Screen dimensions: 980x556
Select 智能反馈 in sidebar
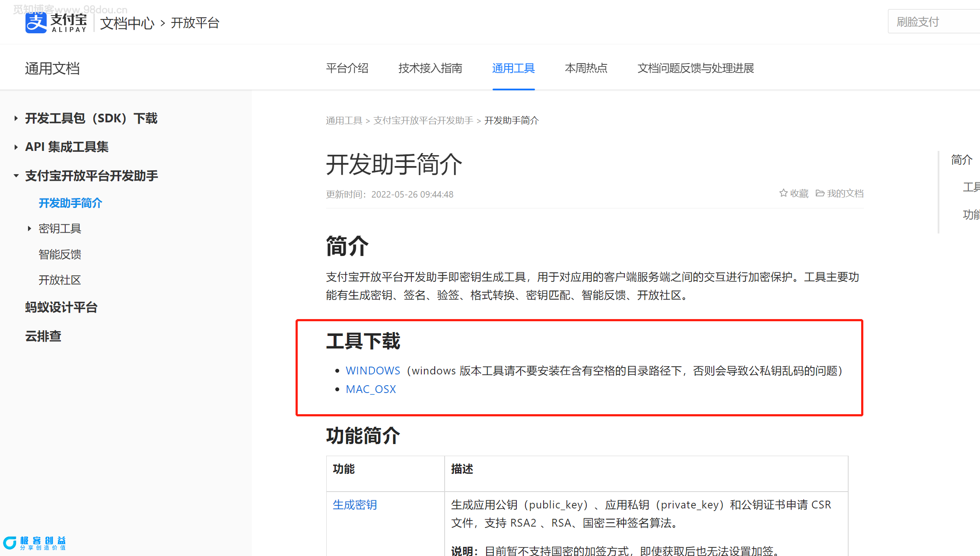(60, 254)
